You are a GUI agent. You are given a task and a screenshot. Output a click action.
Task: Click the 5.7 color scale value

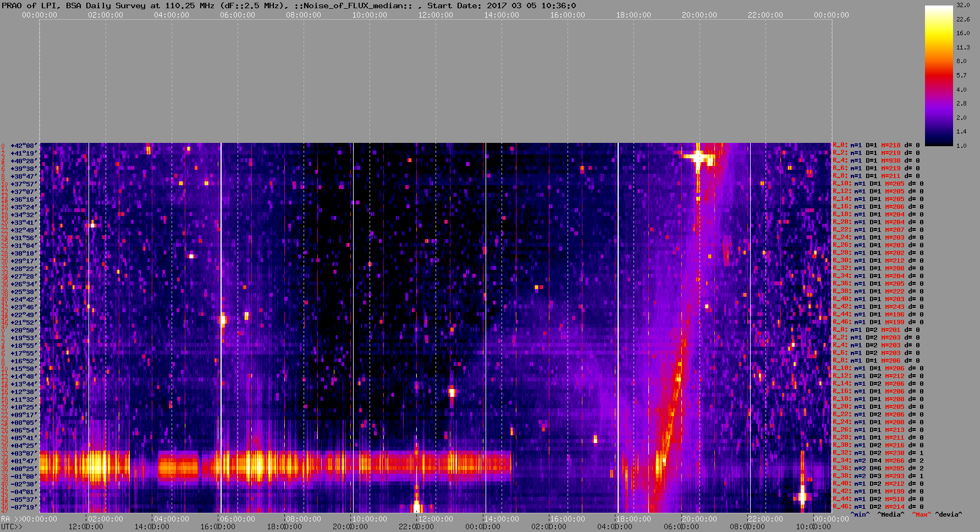coord(961,75)
